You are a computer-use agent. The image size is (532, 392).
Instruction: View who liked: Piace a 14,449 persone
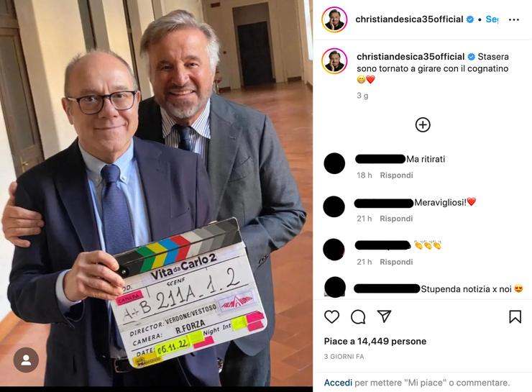375,342
